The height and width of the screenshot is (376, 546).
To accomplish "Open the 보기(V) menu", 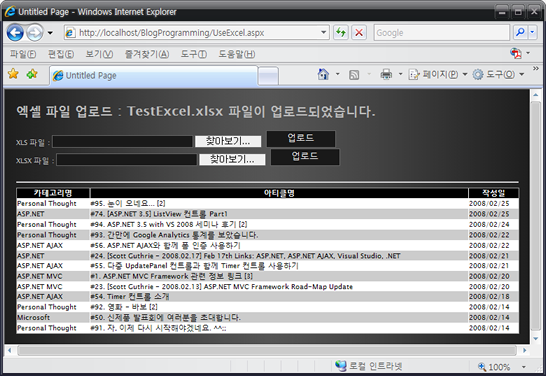I will (99, 54).
